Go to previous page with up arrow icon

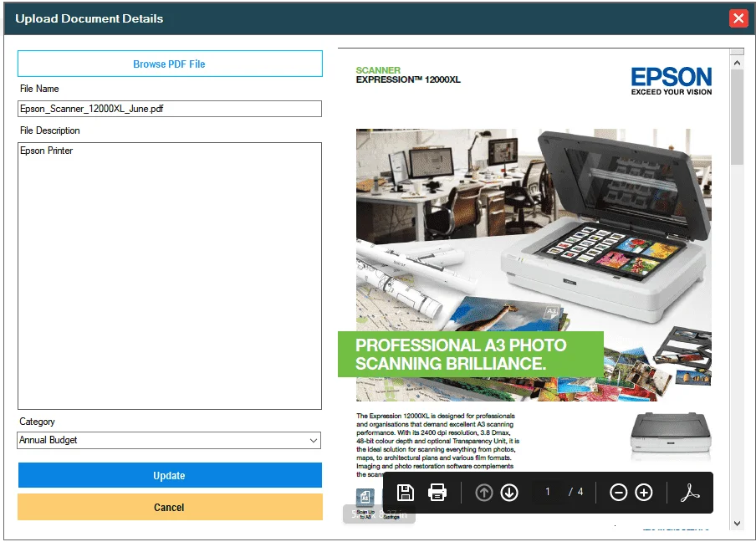point(484,493)
